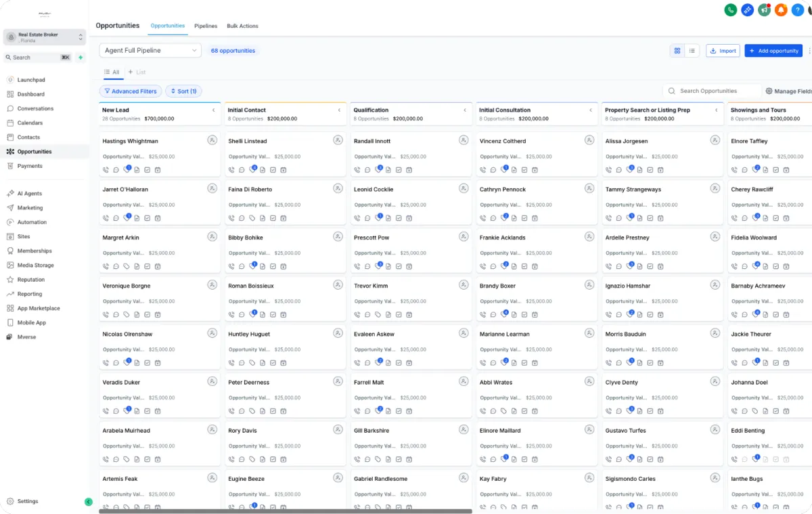Switch to list view toggle
This screenshot has width=812, height=514.
(692, 51)
